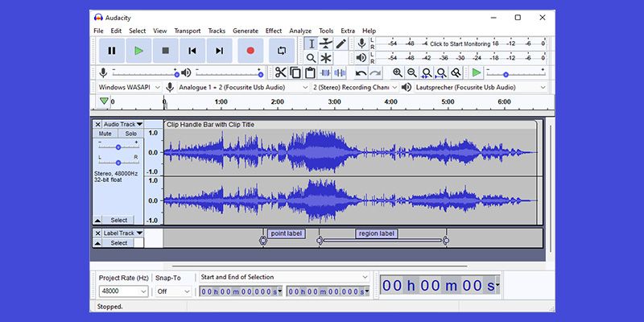Click the region label in Label Track
This screenshot has height=322, width=644.
click(x=376, y=233)
